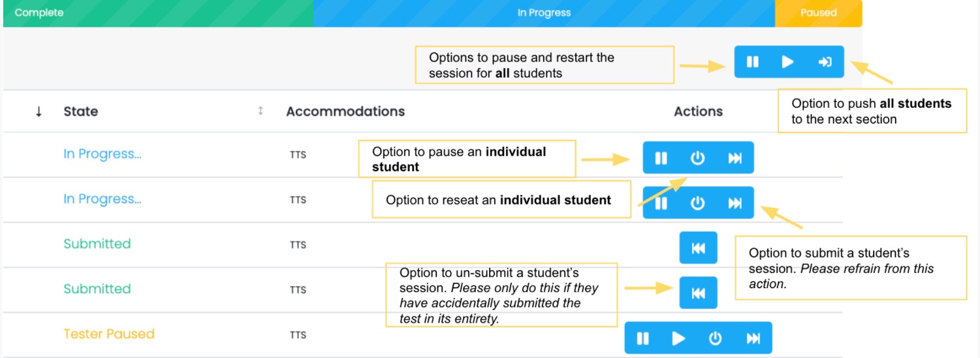Push all students to next section

825,62
